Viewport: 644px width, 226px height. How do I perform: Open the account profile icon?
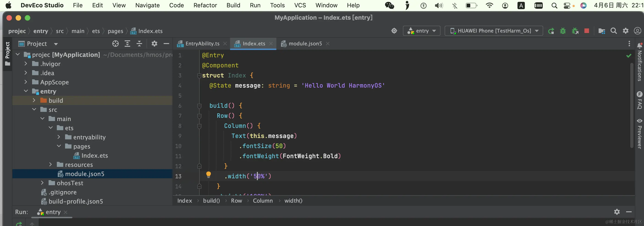pyautogui.click(x=638, y=31)
